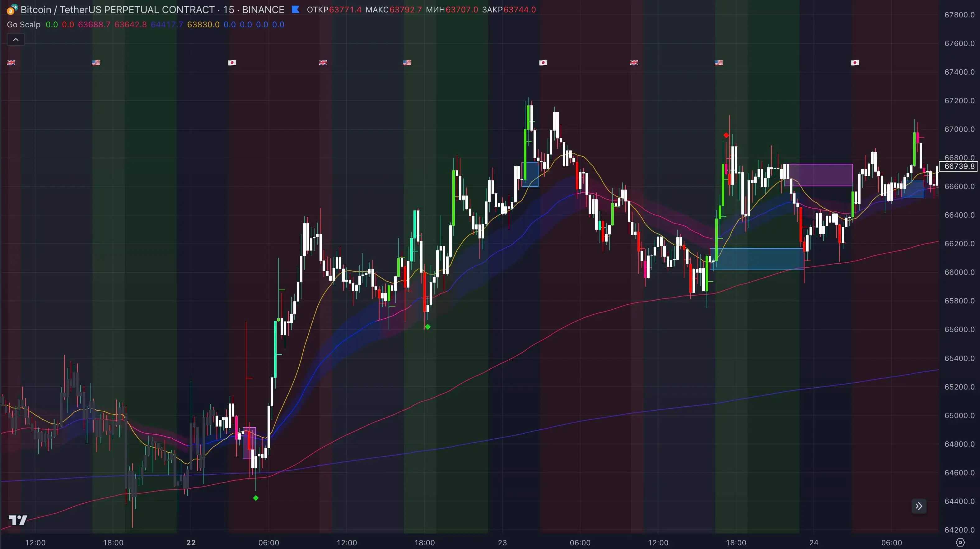Click the lowest green diamond buy signal marker

click(256, 498)
